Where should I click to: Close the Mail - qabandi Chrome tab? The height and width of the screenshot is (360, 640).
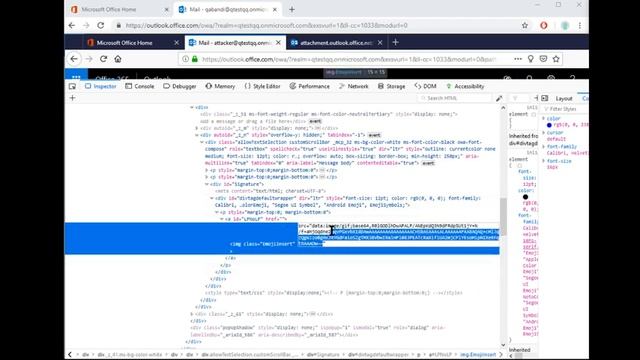point(275,9)
